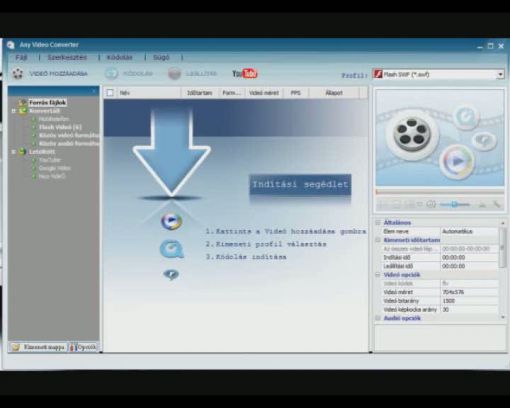The height and width of the screenshot is (408, 510).
Task: Open the Súgó menu
Action: tap(161, 57)
